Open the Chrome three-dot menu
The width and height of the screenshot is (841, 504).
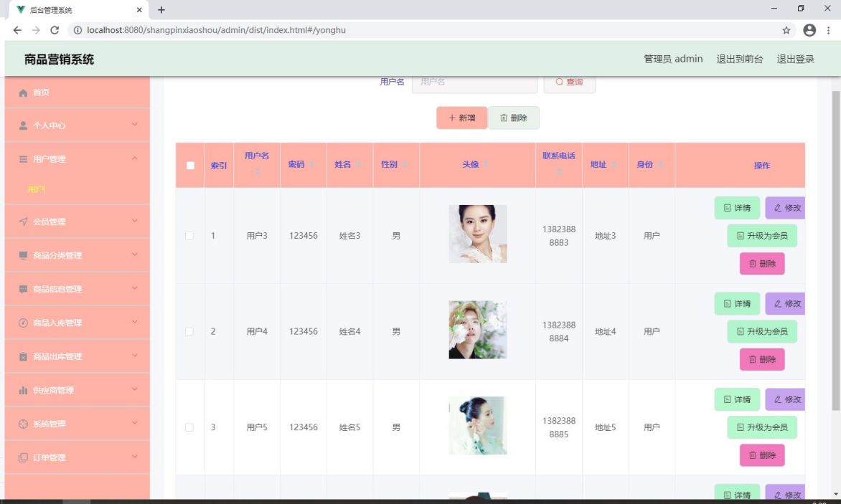829,30
